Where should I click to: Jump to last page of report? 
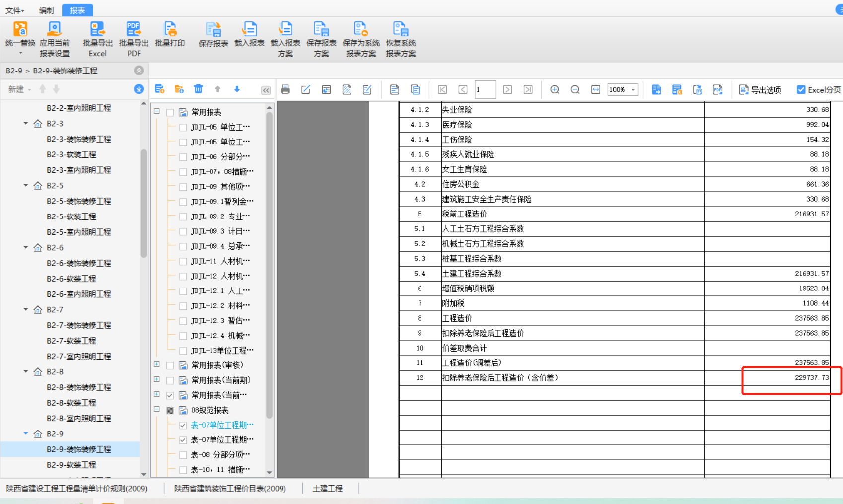pyautogui.click(x=528, y=90)
